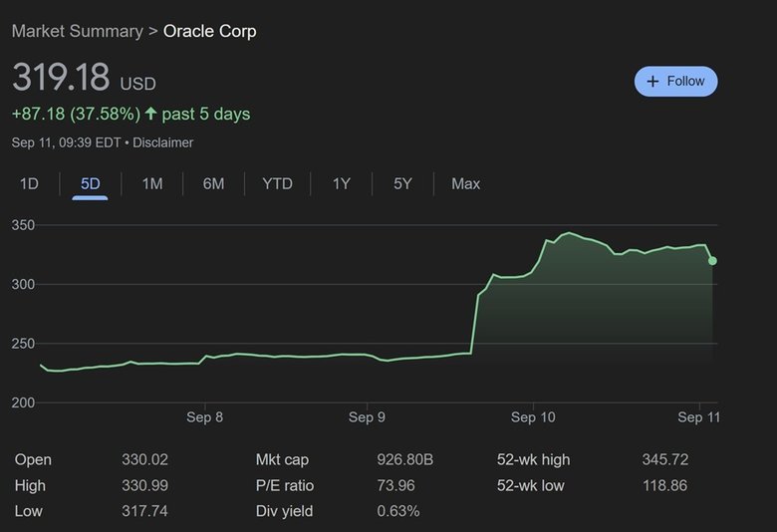The width and height of the screenshot is (777, 532).
Task: Show the 5Y price history
Action: pyautogui.click(x=402, y=184)
